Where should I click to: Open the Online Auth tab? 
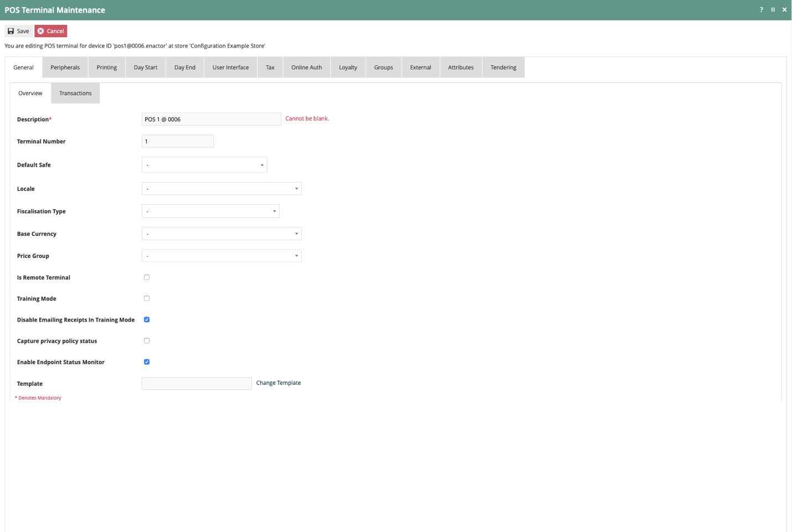coord(307,68)
